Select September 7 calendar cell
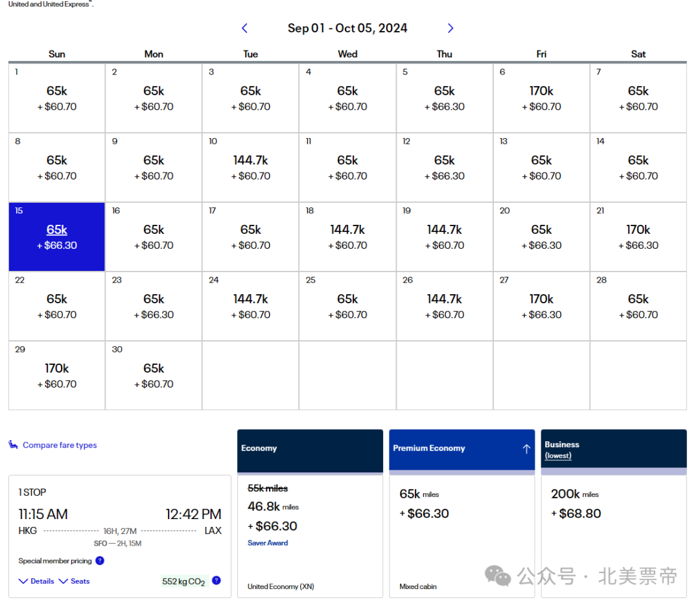700x604 pixels. pos(638,99)
